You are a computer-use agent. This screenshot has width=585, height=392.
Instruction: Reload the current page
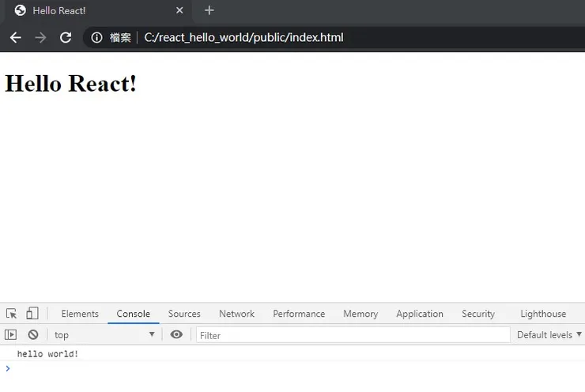pyautogui.click(x=66, y=37)
